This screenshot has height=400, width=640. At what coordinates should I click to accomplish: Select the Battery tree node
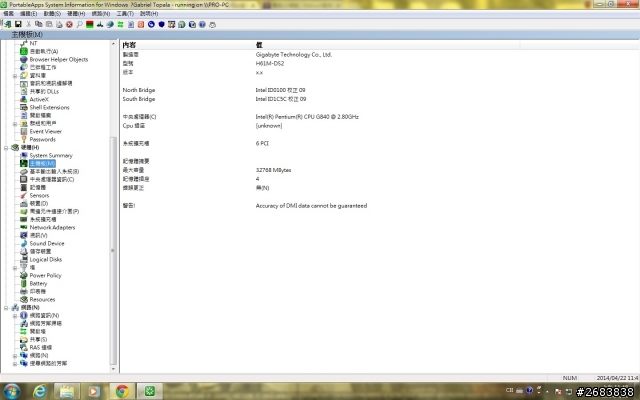click(x=38, y=284)
